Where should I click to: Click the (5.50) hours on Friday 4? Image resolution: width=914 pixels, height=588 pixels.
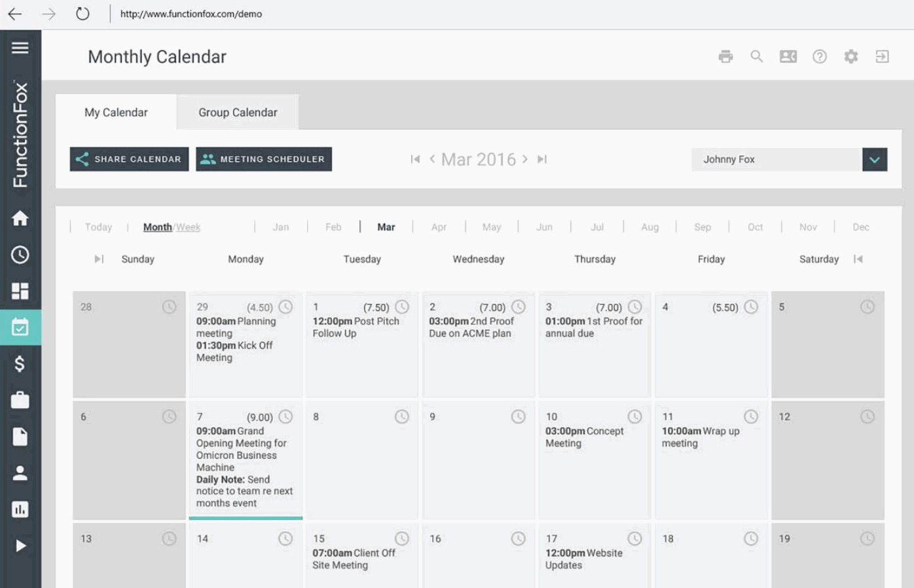(725, 307)
